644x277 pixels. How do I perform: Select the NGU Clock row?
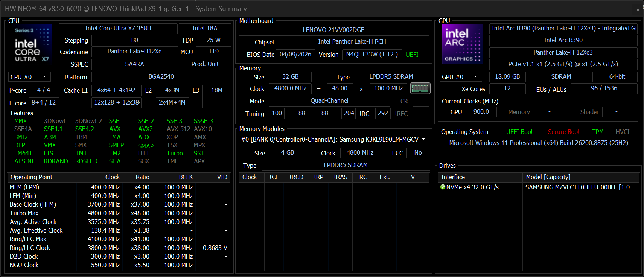119,265
